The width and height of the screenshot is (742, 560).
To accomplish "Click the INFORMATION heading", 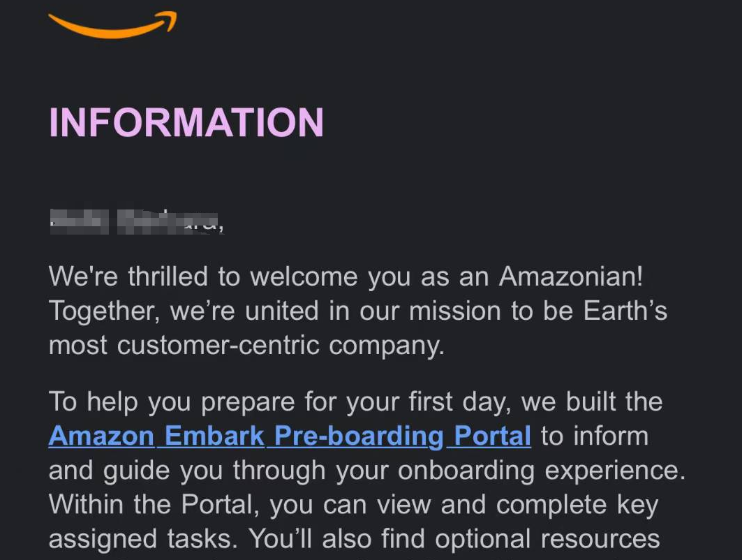I will 186,123.
